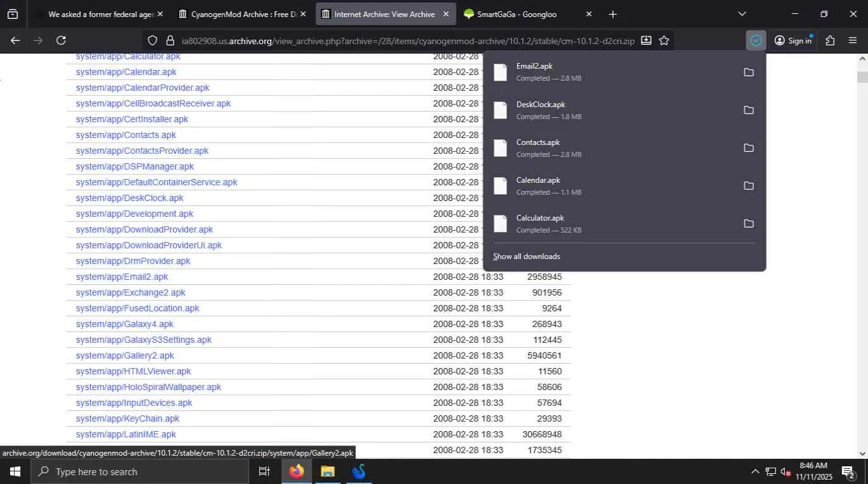Image resolution: width=868 pixels, height=484 pixels.
Task: Open Task View on the taskbar
Action: [x=264, y=471]
